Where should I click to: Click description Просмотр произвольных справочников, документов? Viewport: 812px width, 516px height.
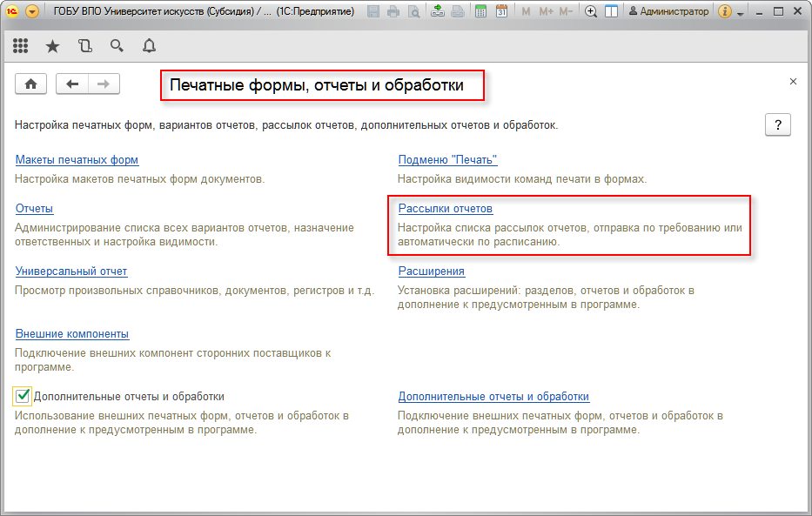(194, 291)
